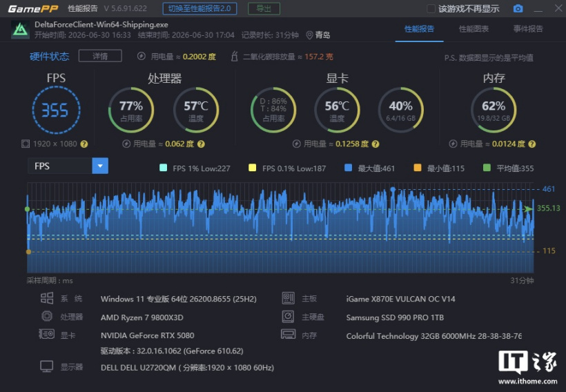
Task: Click the 461 peak marker on the chart
Action: click(x=393, y=190)
